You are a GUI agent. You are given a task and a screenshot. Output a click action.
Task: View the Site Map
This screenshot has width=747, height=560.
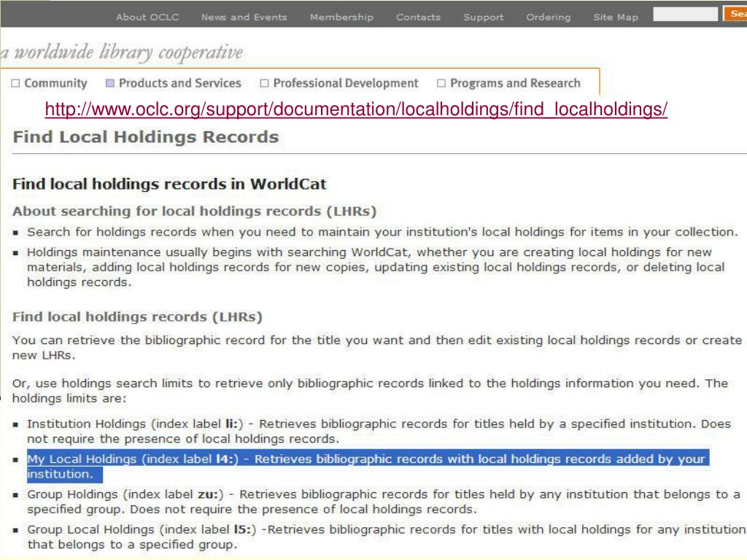tap(616, 17)
